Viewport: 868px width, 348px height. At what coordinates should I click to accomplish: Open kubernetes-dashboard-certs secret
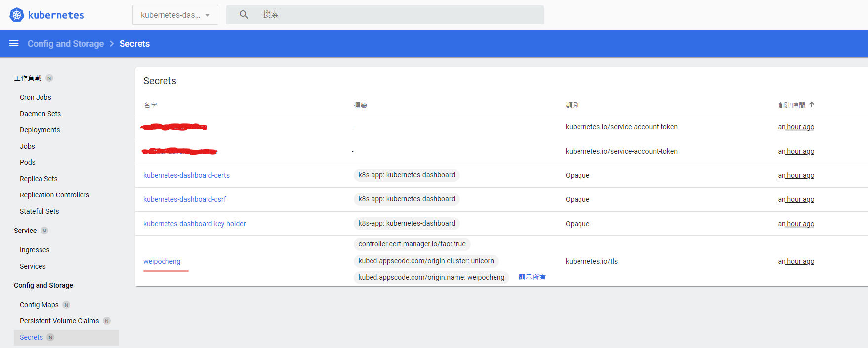186,175
